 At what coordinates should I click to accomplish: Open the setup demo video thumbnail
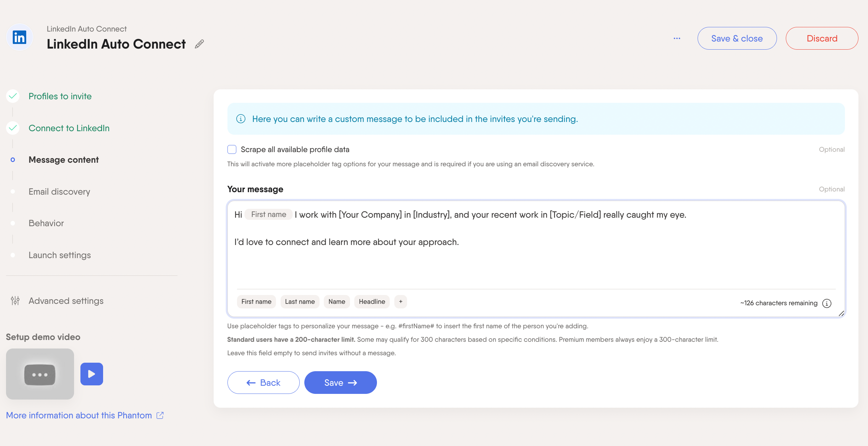[x=40, y=374]
